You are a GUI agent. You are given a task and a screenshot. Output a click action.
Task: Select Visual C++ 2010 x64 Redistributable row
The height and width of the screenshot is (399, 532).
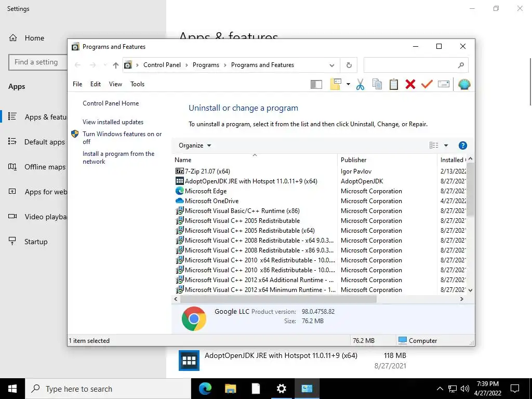pos(255,260)
